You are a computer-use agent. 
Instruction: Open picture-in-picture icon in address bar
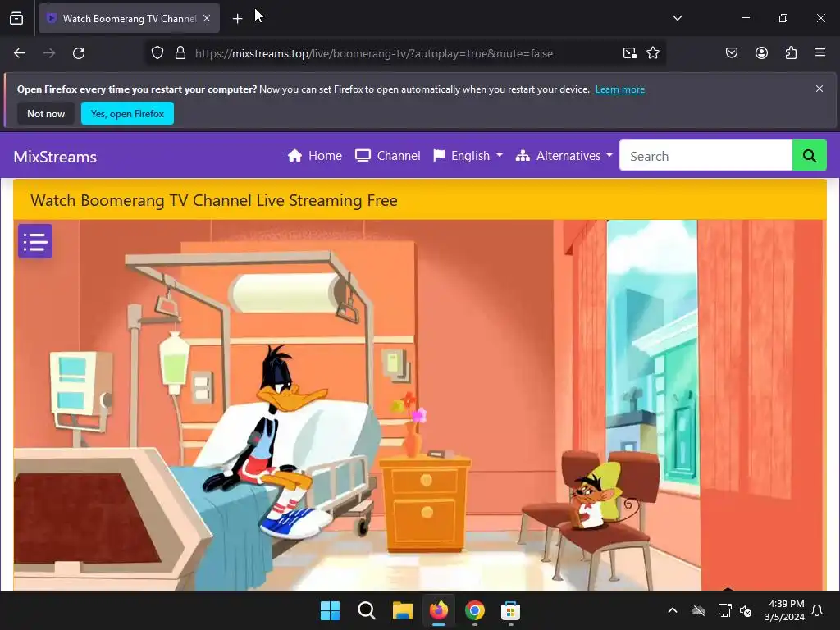pos(629,53)
